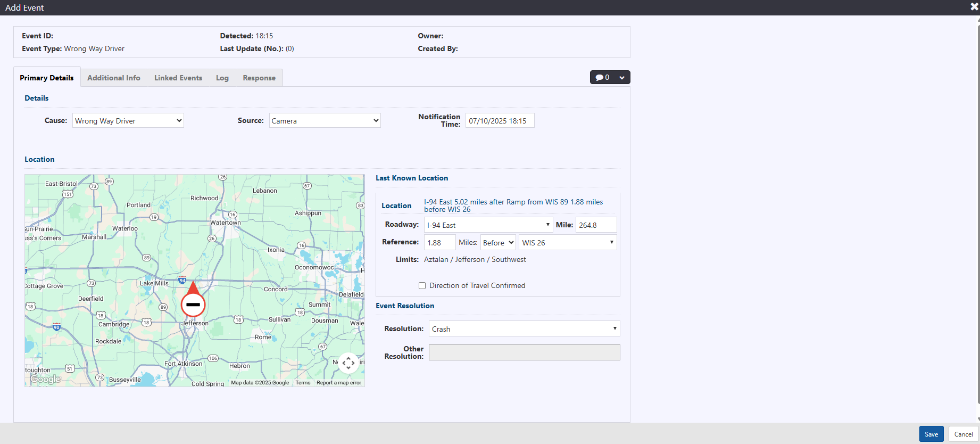Cancel adding the event
This screenshot has height=444, width=980.
[963, 434]
